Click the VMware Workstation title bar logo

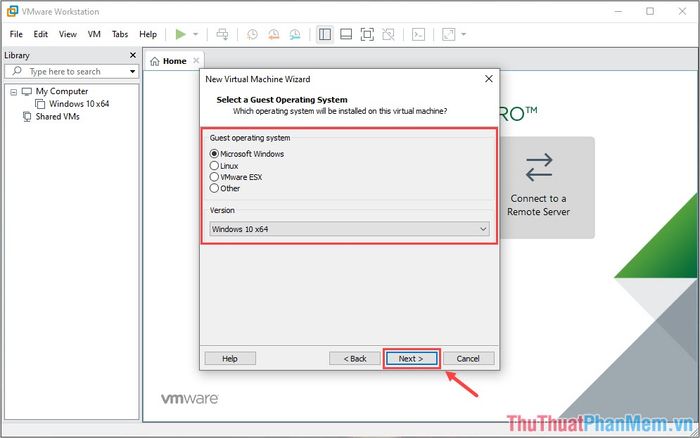coord(12,12)
